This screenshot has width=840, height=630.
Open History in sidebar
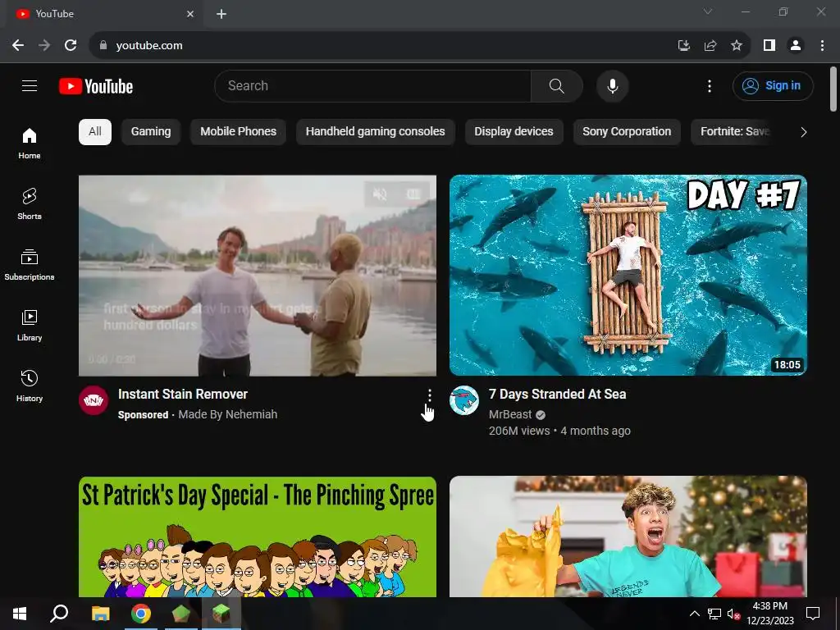pos(30,386)
